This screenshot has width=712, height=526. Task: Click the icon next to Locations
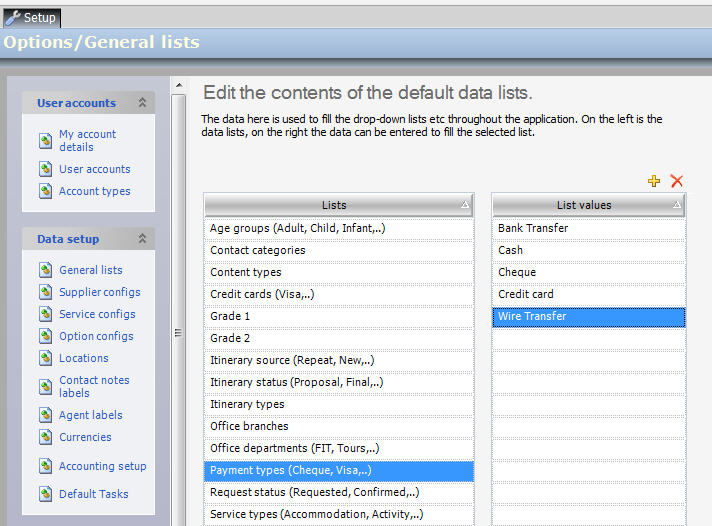tap(45, 358)
